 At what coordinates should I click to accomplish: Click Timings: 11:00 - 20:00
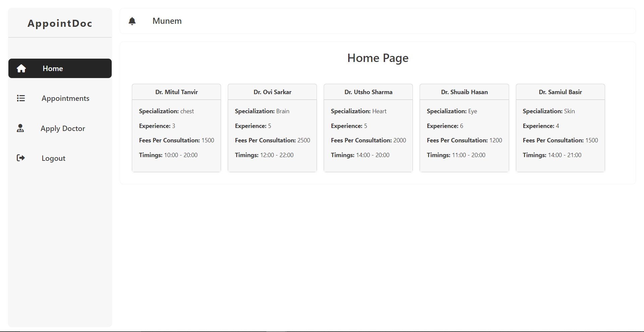tap(456, 155)
